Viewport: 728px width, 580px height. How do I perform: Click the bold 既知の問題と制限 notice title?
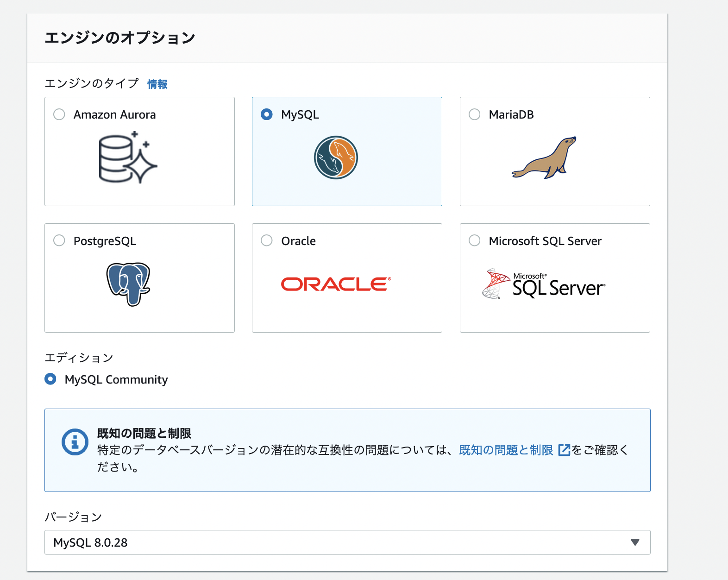(x=144, y=433)
